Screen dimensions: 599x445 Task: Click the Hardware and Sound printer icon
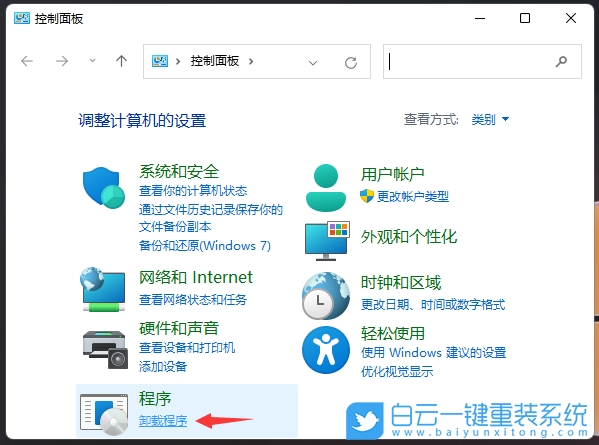click(x=105, y=349)
